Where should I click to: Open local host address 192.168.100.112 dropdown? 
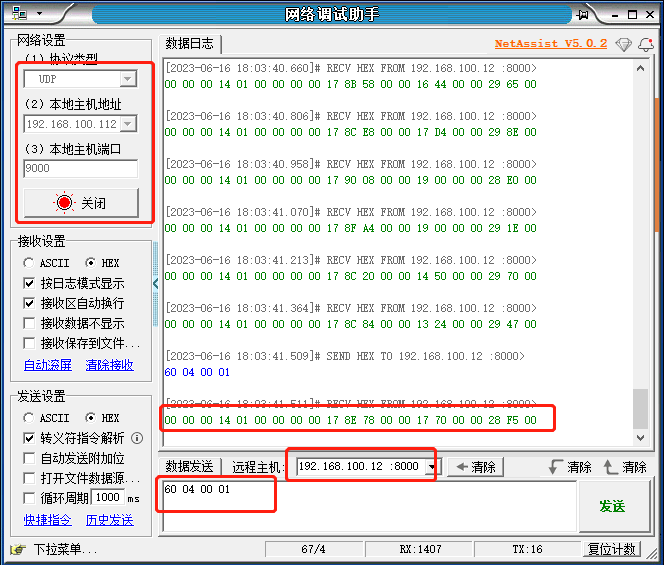[x=128, y=124]
